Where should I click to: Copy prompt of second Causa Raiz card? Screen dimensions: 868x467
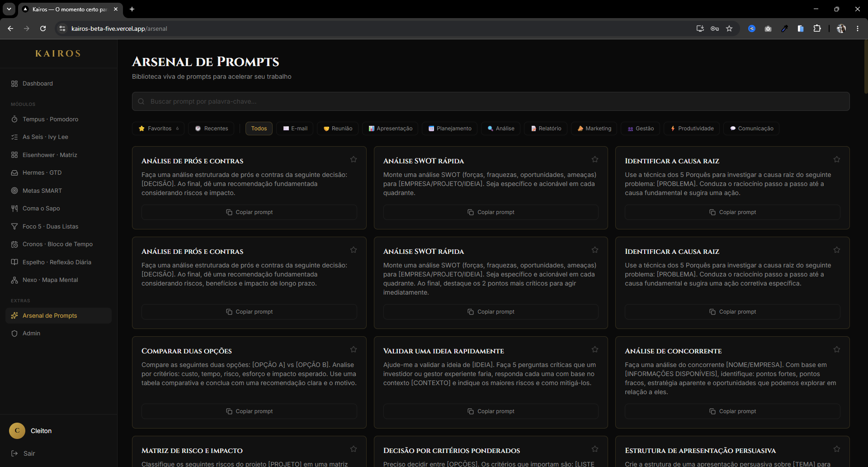click(732, 312)
